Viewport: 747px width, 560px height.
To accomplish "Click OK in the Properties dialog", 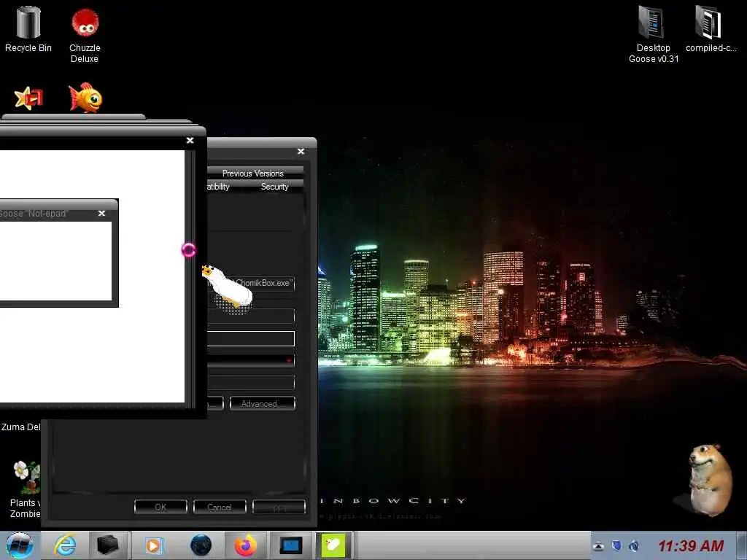I will coord(160,507).
